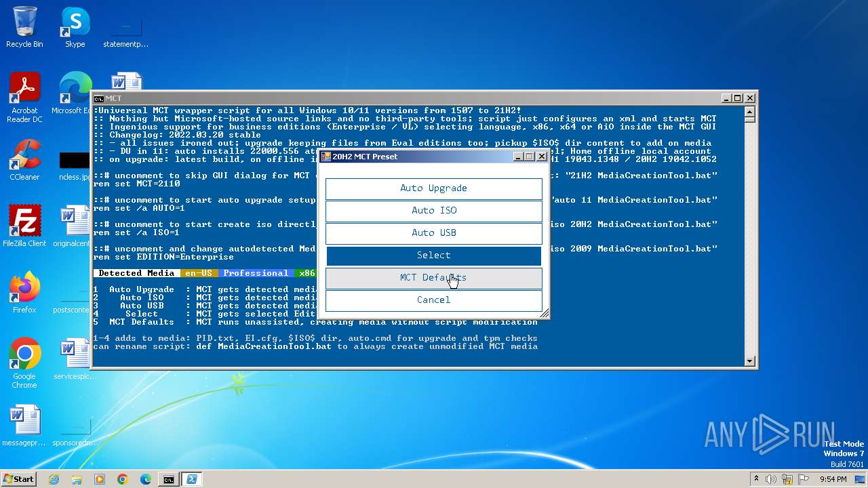Open Acrobat Reader DC shortcut
Image resolution: width=868 pixels, height=488 pixels.
coord(24,98)
